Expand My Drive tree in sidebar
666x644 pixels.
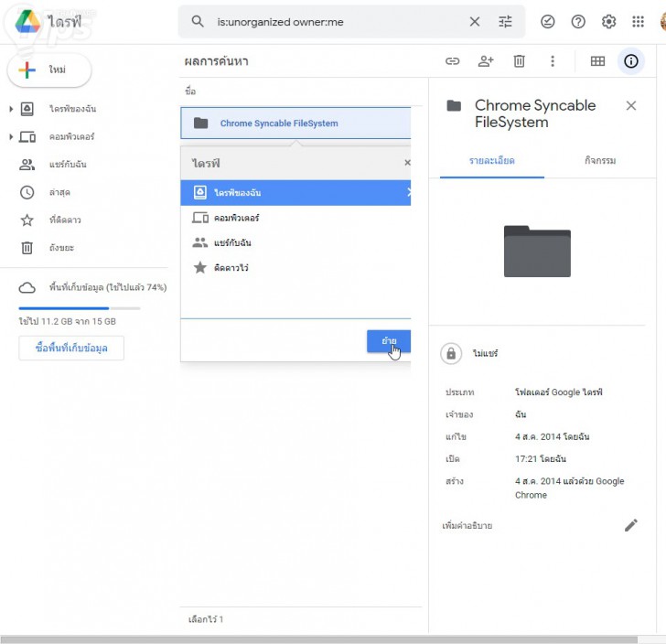point(11,109)
